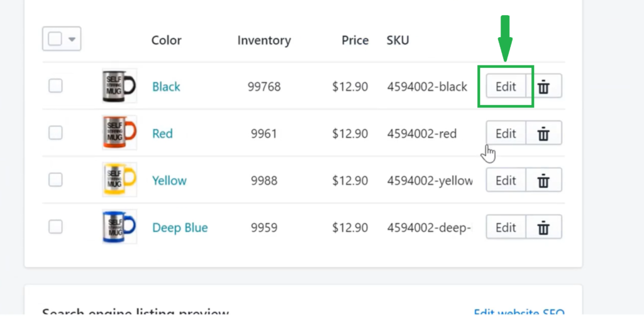Delete the Deep Blue variant with trash icon
The image size is (644, 316).
(544, 227)
